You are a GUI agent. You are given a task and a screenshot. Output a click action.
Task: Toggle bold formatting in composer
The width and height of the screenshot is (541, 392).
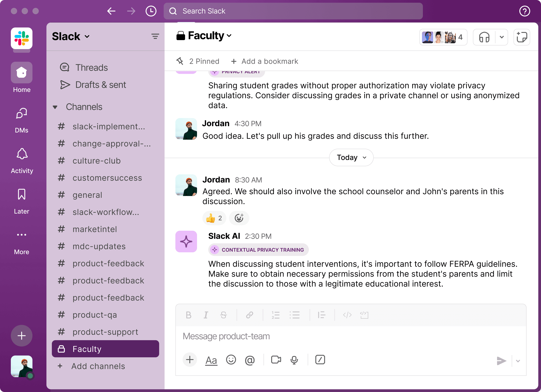click(188, 315)
